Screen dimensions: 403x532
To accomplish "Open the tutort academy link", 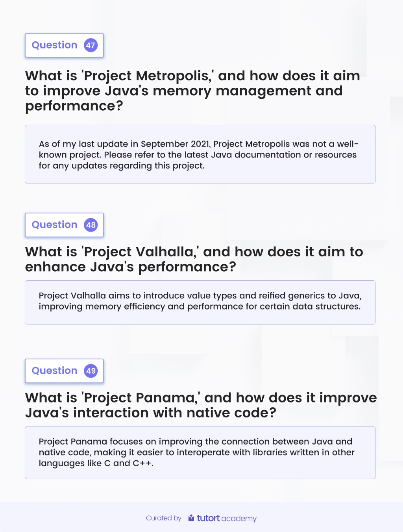I will click(222, 518).
